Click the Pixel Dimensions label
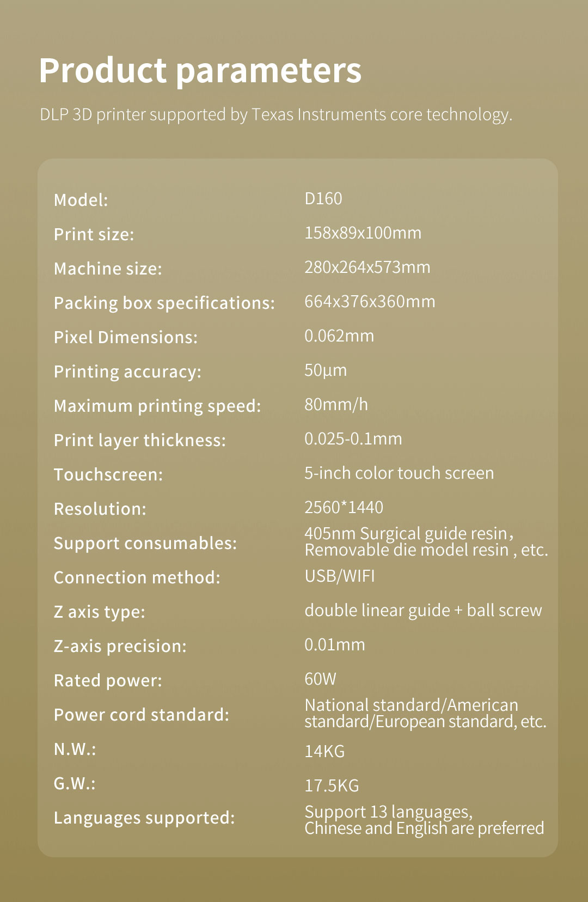Screen dimensions: 588x902 [x=126, y=337]
